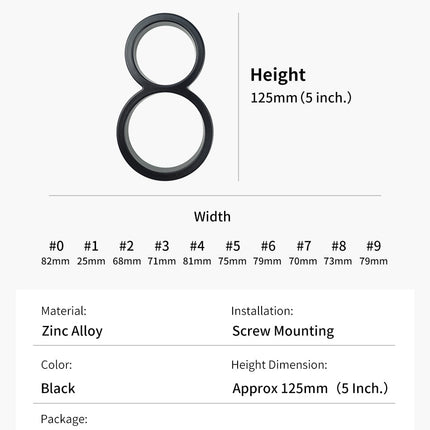This screenshot has width=430, height=430.
Task: Click the 125mm (5 inch.) height value
Action: [x=301, y=98]
